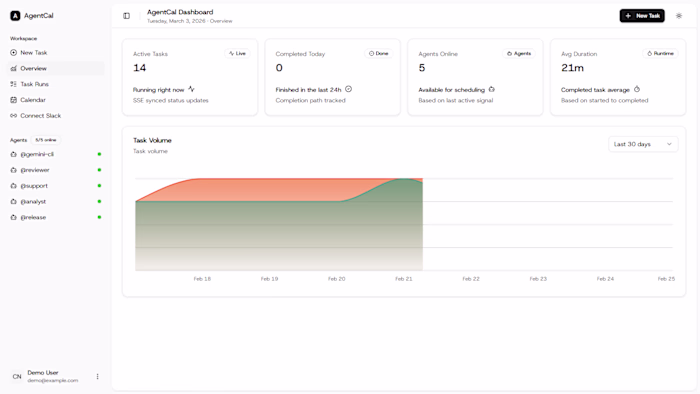Toggle the sidebar panel icon
This screenshot has height=394, width=700.
[126, 16]
